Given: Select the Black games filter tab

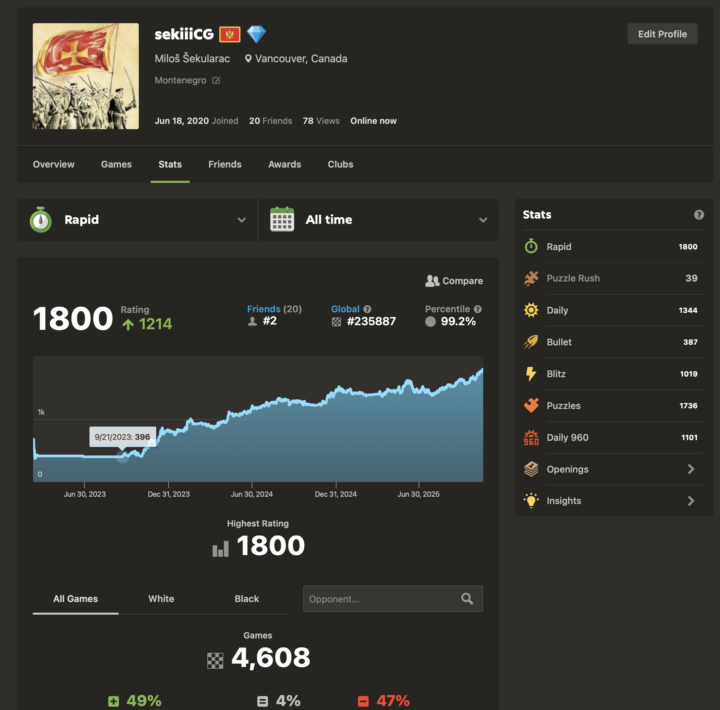Looking at the screenshot, I should [247, 599].
